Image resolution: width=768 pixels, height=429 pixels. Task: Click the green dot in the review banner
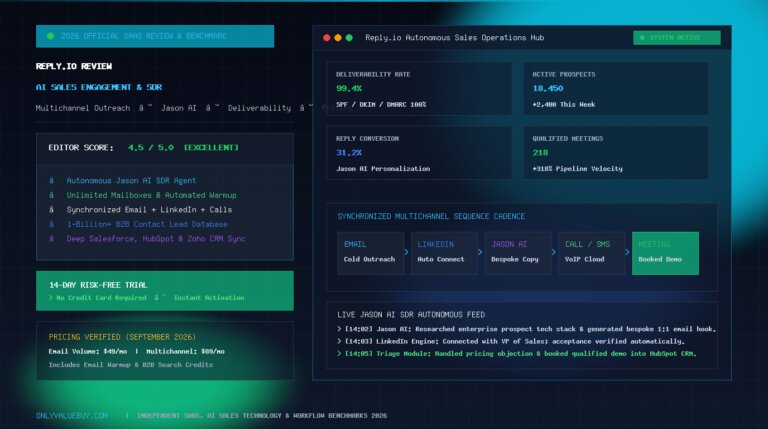tap(50, 36)
